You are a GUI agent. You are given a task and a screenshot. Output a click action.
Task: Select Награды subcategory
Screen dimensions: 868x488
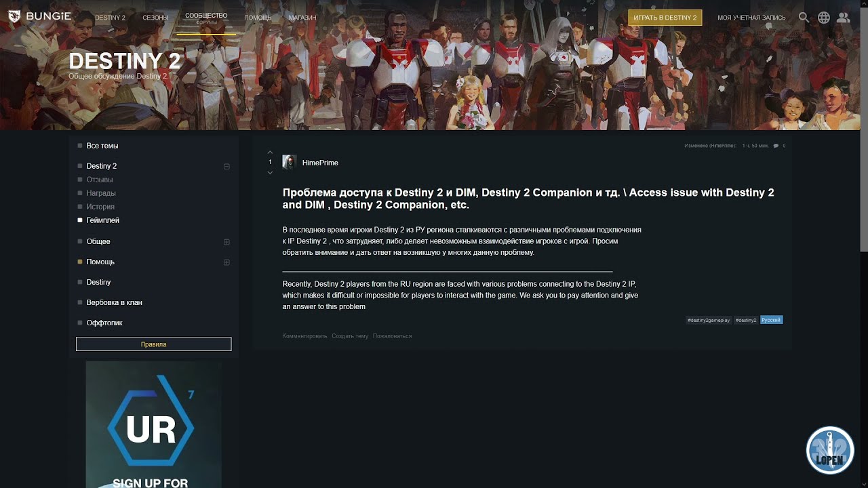click(x=101, y=193)
